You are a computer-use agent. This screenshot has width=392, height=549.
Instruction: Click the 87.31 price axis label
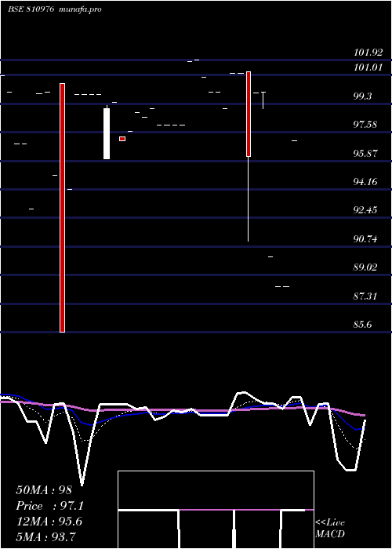click(365, 296)
